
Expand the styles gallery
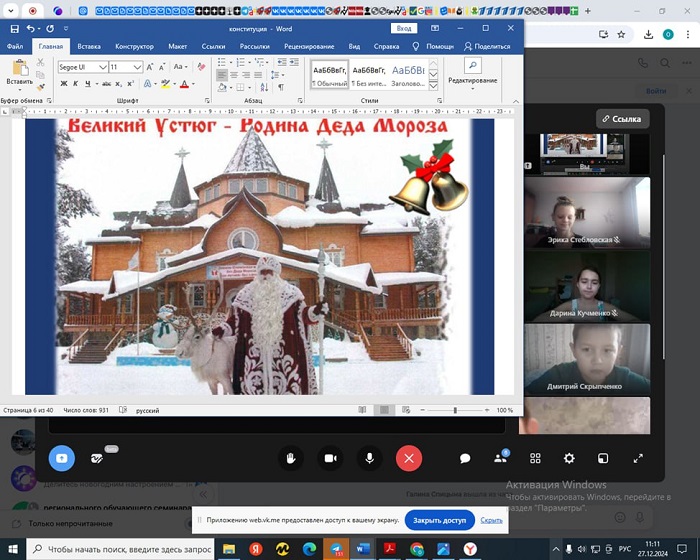433,86
